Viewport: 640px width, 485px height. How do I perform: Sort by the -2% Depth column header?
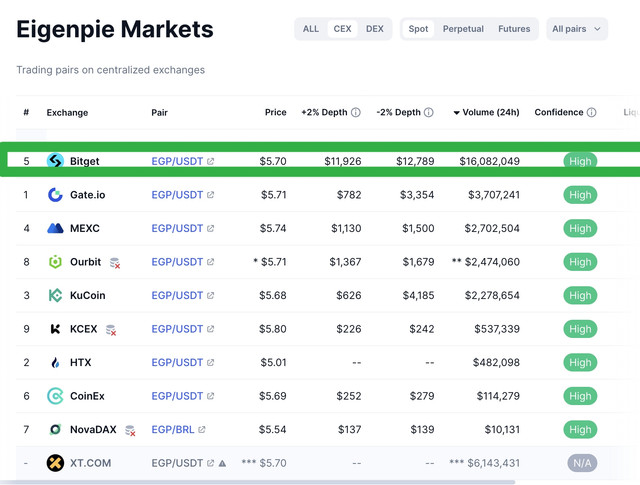point(398,112)
